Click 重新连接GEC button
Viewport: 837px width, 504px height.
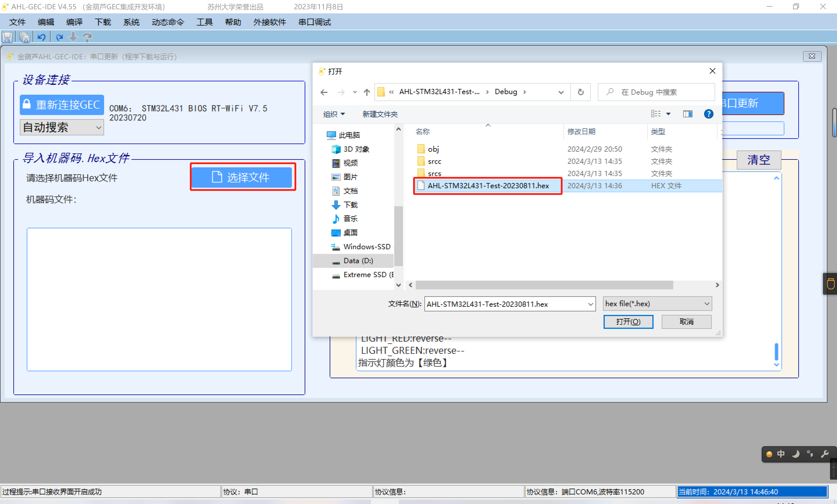tap(62, 105)
